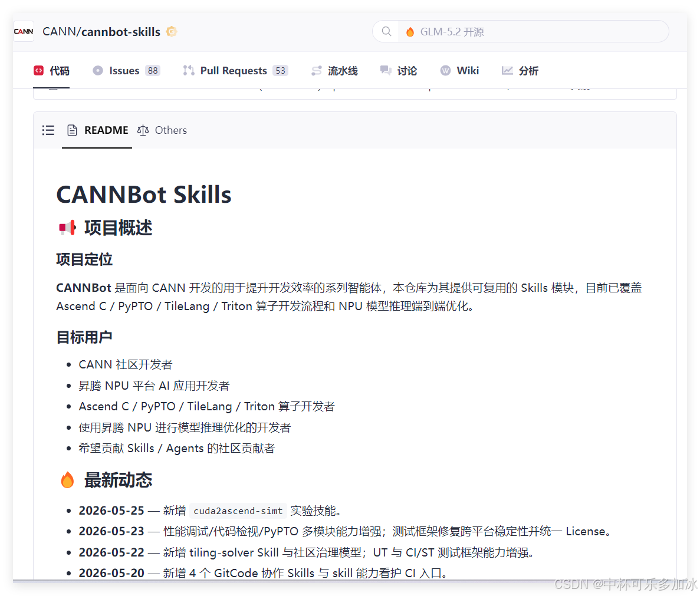The width and height of the screenshot is (700, 596).
Task: Click list item Ascend C / PyPTO 算子开发者
Action: pos(206,406)
